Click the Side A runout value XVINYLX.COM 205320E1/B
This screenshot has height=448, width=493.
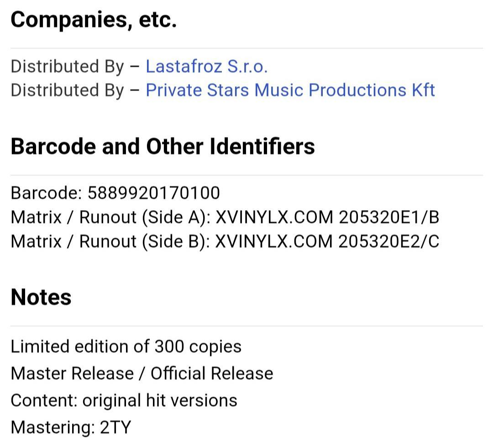point(327,217)
